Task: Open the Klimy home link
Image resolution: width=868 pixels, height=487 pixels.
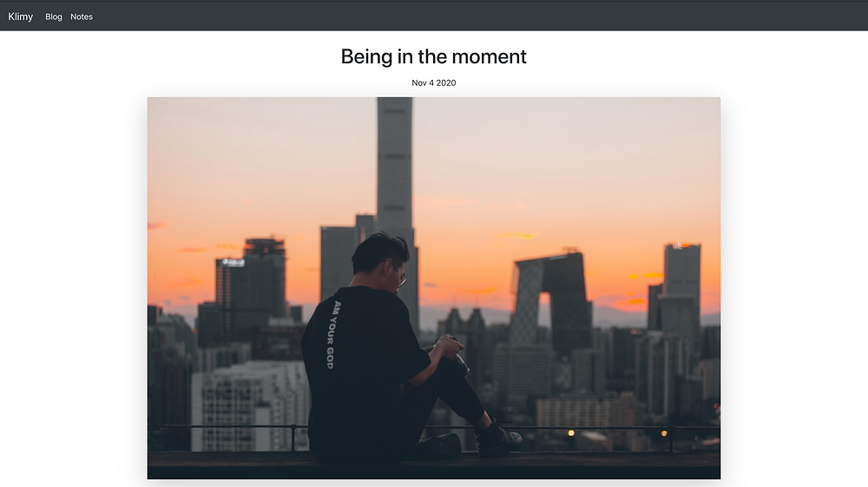Action: pos(21,16)
